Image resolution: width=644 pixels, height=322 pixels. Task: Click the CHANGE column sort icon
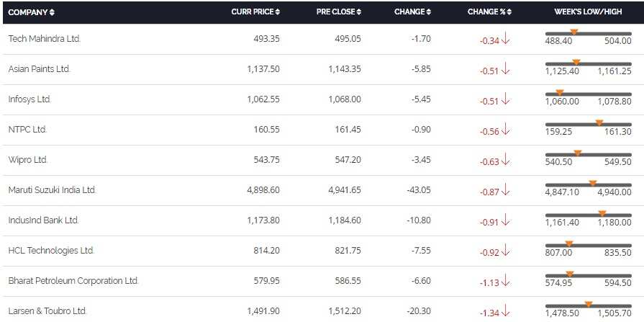tap(429, 12)
